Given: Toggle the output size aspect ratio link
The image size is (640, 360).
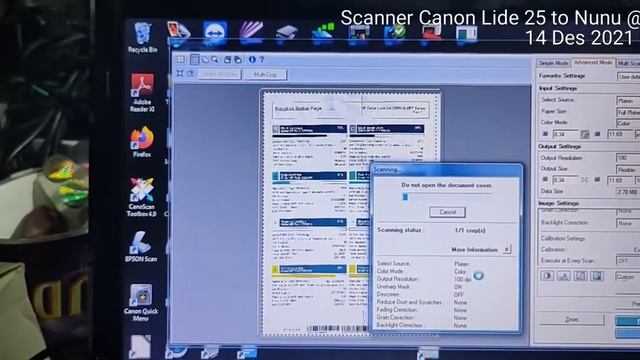Looking at the screenshot, I should pos(585,180).
